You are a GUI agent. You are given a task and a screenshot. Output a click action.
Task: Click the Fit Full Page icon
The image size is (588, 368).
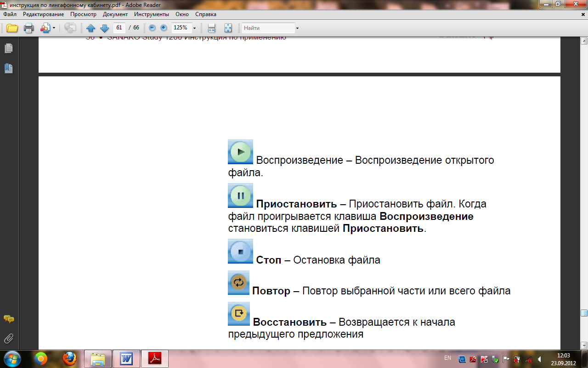point(228,28)
